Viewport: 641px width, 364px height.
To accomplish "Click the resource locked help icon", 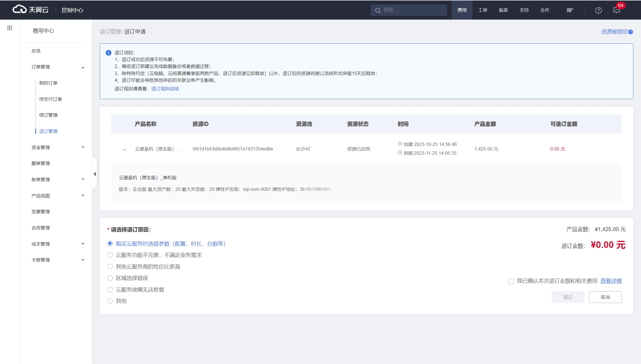I will (631, 32).
